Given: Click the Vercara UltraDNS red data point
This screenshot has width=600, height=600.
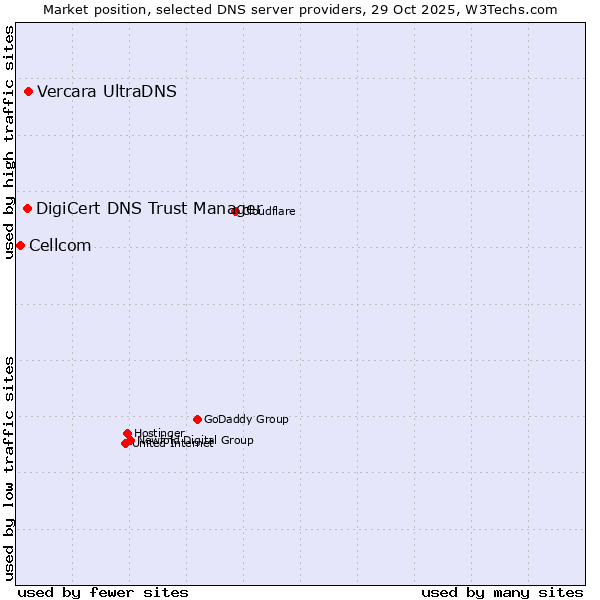Looking at the screenshot, I should pos(29,92).
